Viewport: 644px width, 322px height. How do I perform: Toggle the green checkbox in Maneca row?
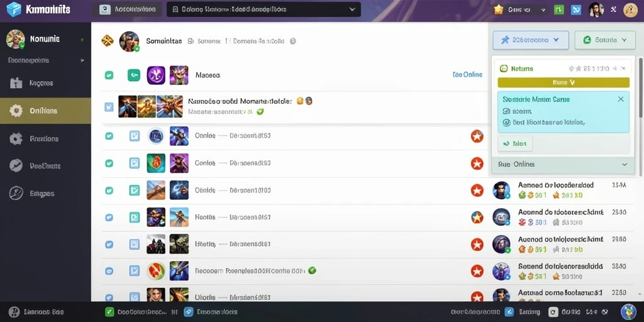(109, 75)
